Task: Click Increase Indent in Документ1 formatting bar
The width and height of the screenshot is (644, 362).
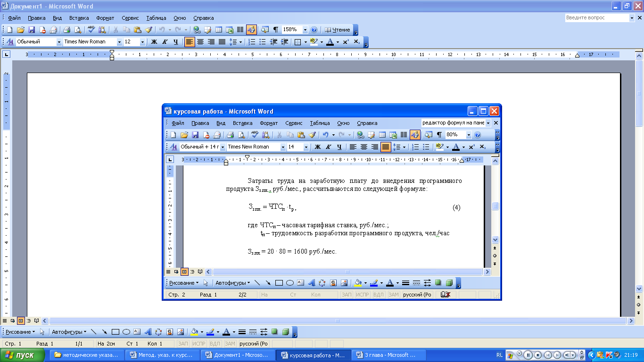Action: point(284,42)
